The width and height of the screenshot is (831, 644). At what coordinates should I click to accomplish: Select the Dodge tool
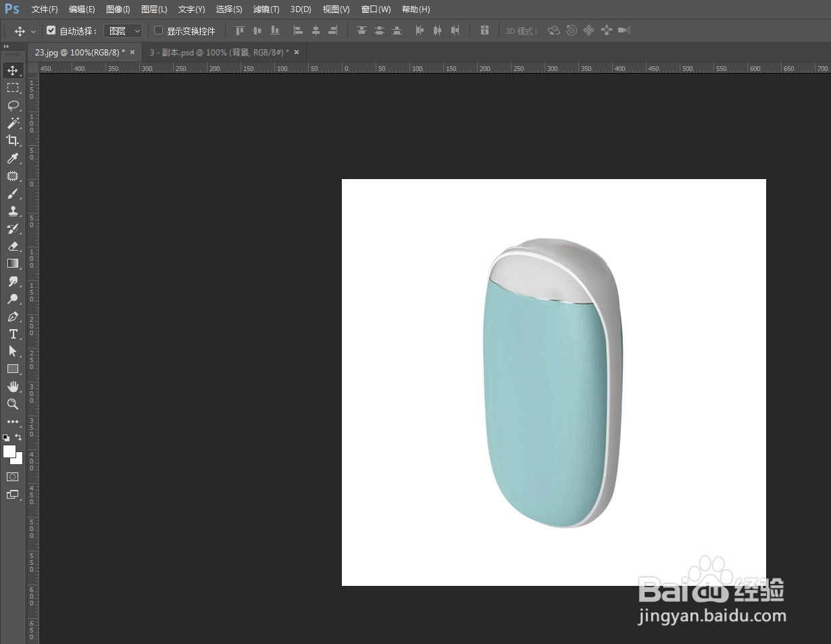point(13,299)
